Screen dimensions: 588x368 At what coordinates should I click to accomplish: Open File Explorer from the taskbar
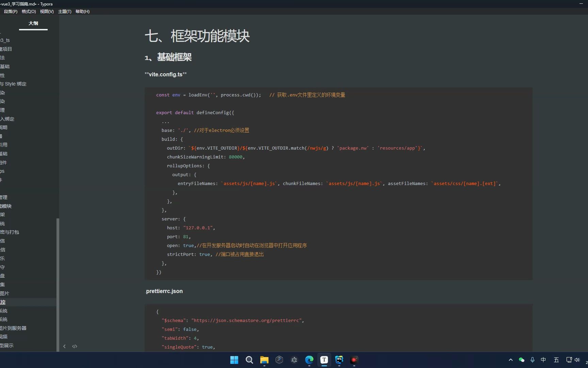tap(264, 360)
